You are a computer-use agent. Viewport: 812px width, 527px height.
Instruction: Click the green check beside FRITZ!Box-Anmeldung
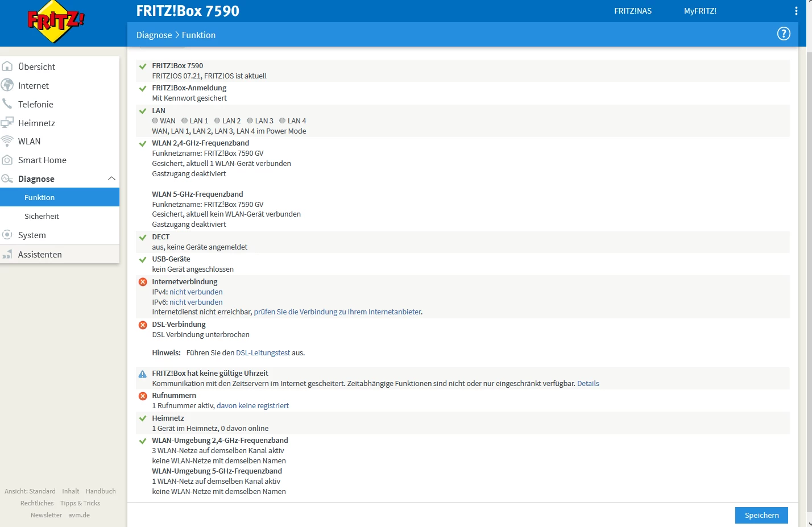(x=143, y=89)
